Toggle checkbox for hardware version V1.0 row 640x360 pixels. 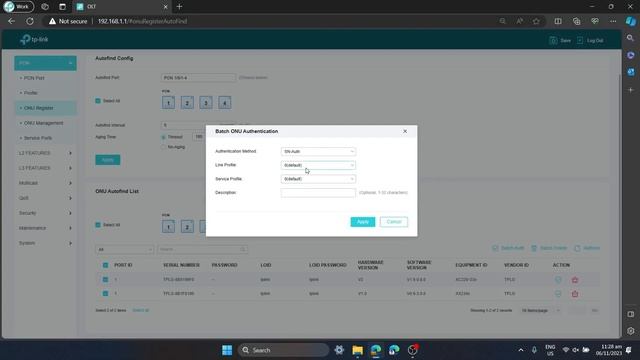click(105, 293)
